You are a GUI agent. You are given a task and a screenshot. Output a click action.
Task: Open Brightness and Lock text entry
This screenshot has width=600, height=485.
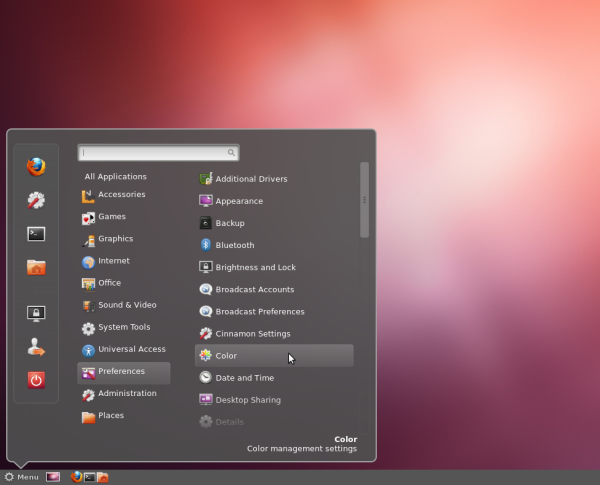tap(255, 268)
